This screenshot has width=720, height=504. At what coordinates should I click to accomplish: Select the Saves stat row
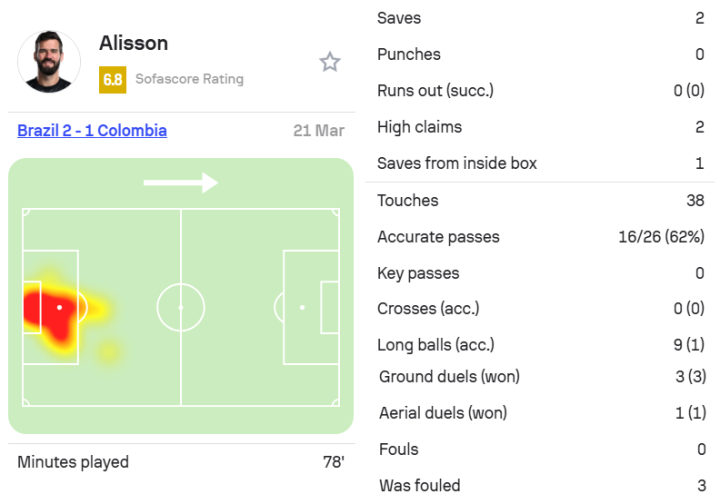540,18
